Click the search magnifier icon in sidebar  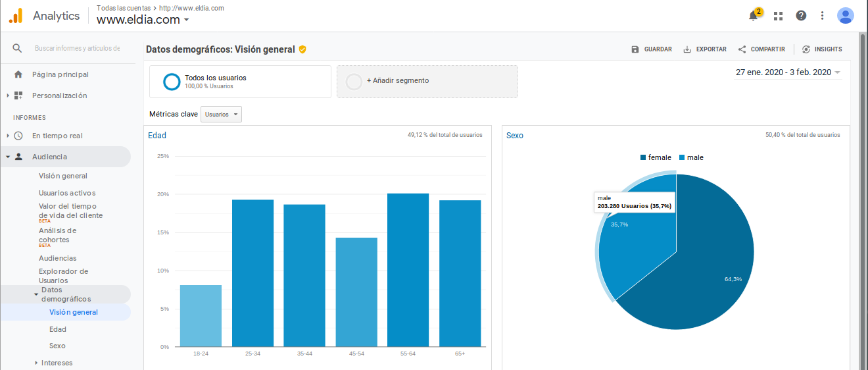tap(17, 48)
